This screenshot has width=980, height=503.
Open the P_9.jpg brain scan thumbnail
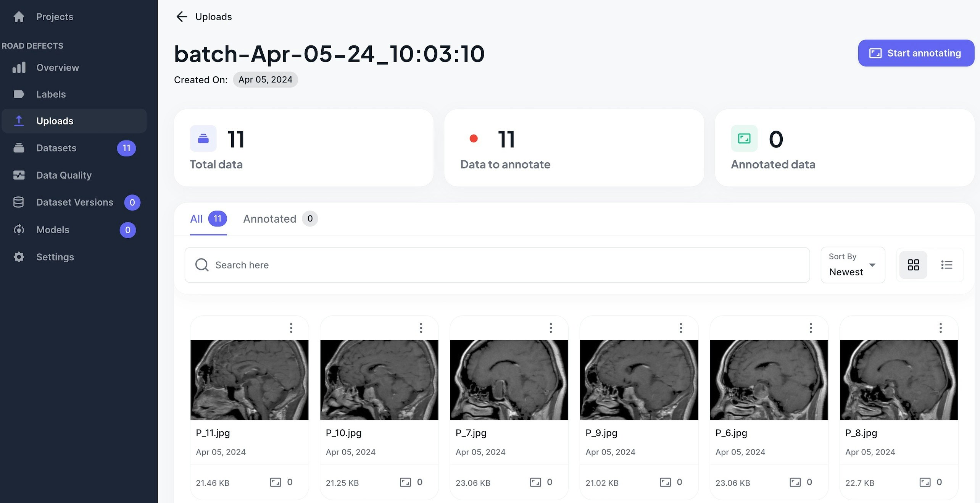[639, 380]
